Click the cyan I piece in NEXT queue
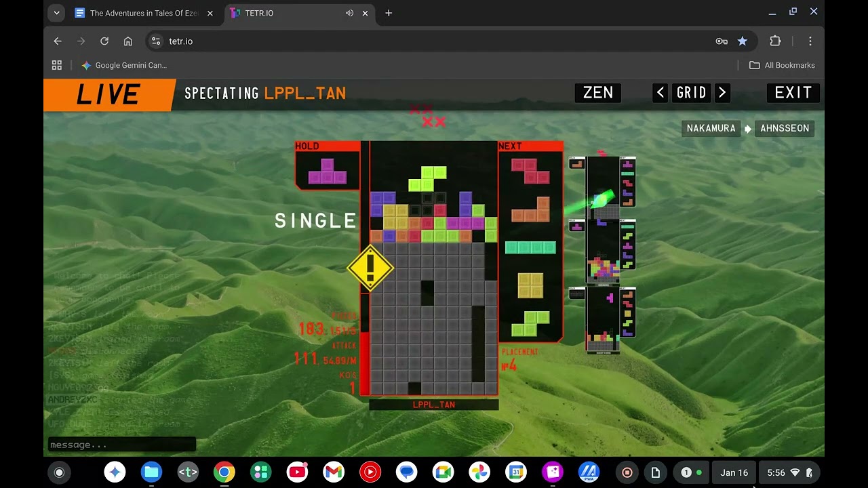The image size is (868, 488). pos(530,248)
